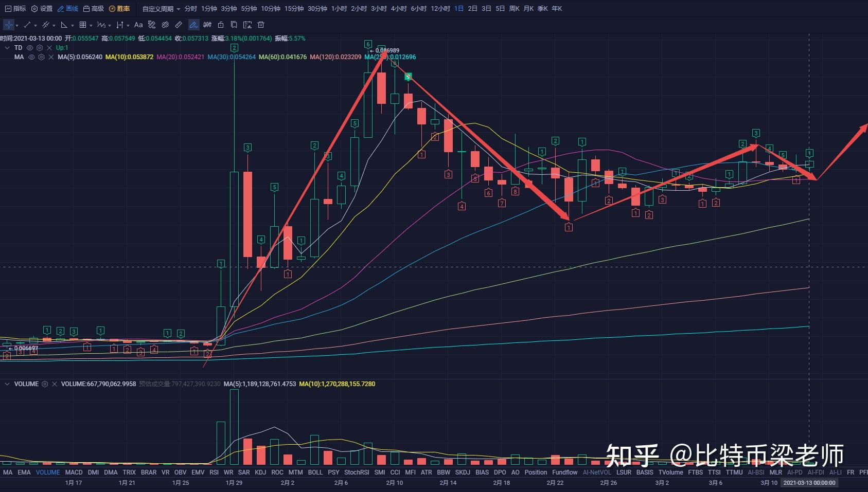Open the 自定义周期 custom period dropdown
This screenshot has width=868, height=492.
(161, 9)
